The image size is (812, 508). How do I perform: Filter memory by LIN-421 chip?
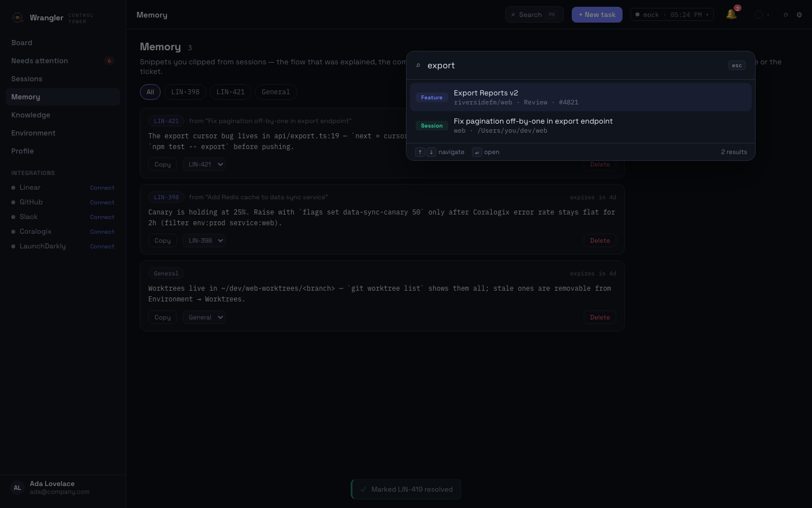[231, 92]
